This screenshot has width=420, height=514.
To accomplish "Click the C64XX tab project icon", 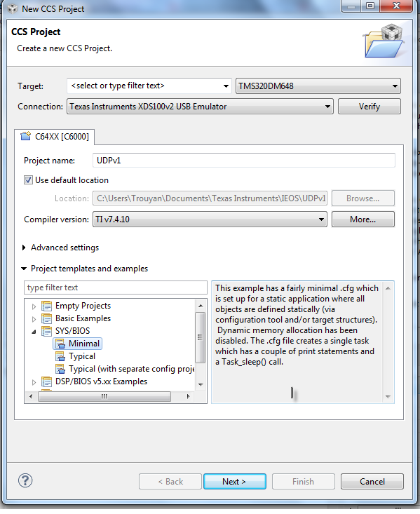I will pos(25,136).
